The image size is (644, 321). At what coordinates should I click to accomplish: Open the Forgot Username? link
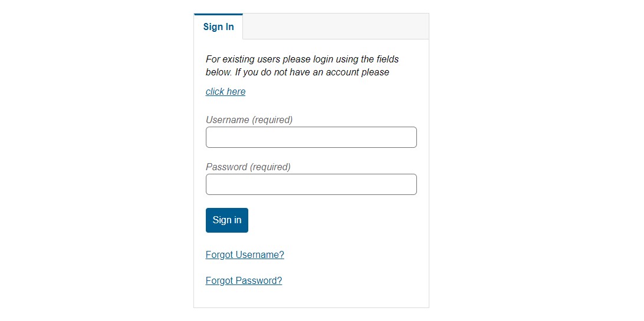coord(245,255)
